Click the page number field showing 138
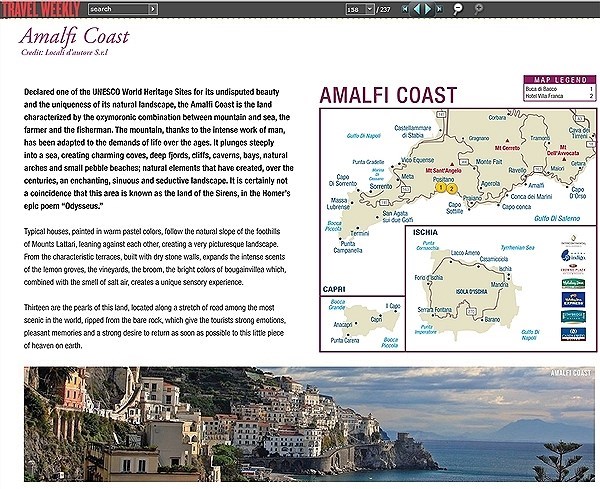Image resolution: width=600 pixels, height=489 pixels. pyautogui.click(x=356, y=9)
